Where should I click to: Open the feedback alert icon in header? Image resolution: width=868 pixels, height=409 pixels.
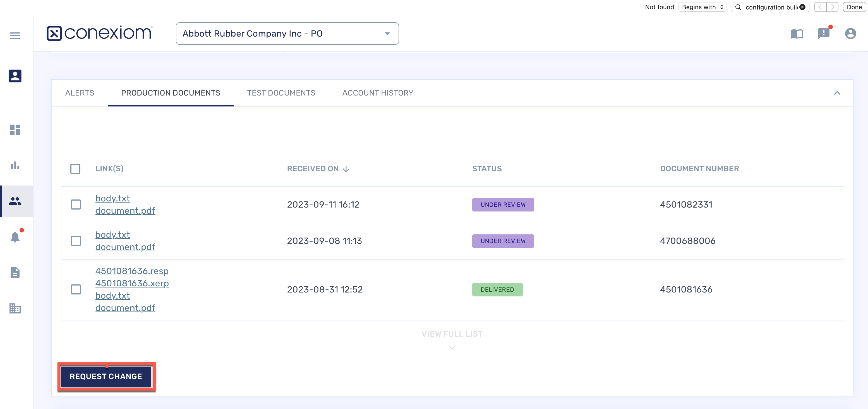pos(824,33)
